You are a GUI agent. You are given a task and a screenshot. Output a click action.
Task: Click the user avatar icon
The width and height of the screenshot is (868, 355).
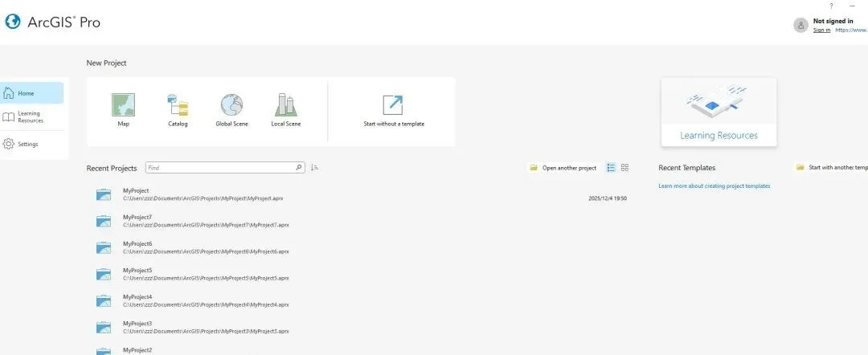(x=800, y=25)
